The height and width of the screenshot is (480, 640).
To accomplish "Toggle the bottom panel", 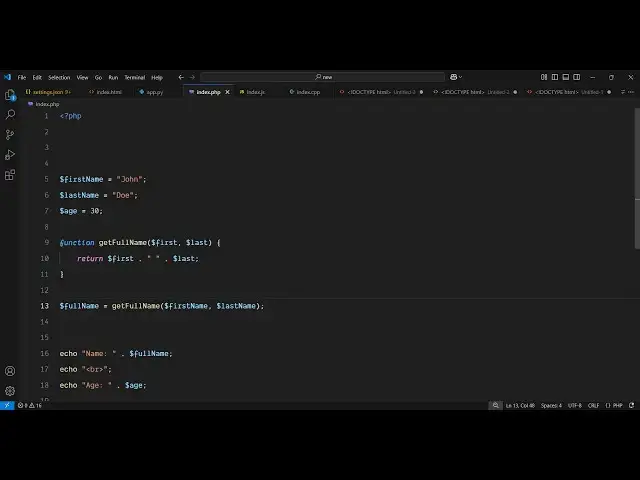I will click(566, 77).
